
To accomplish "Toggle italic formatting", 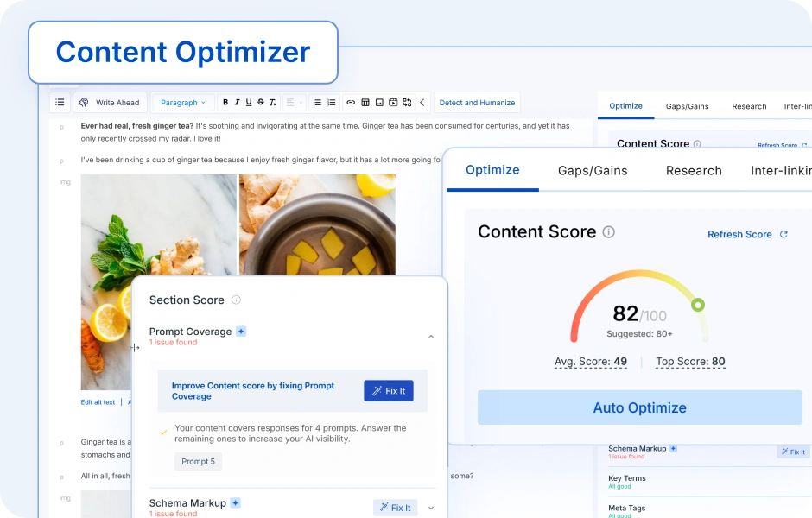I will pos(237,103).
